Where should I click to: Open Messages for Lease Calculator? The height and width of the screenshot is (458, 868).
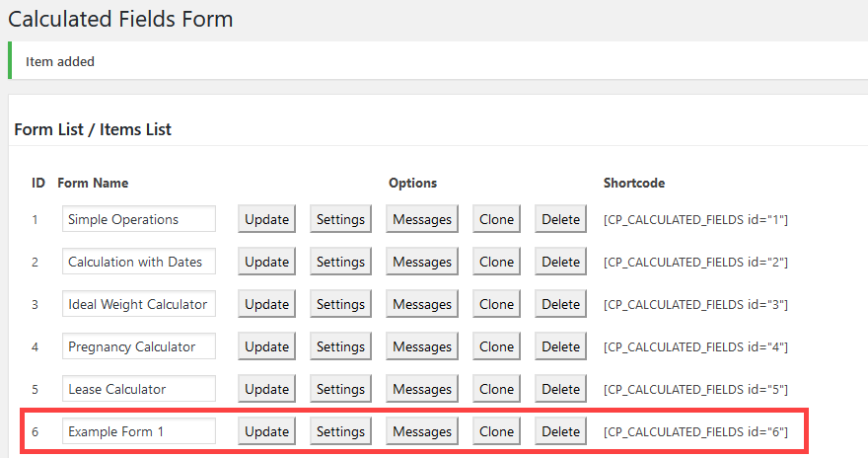click(x=421, y=389)
